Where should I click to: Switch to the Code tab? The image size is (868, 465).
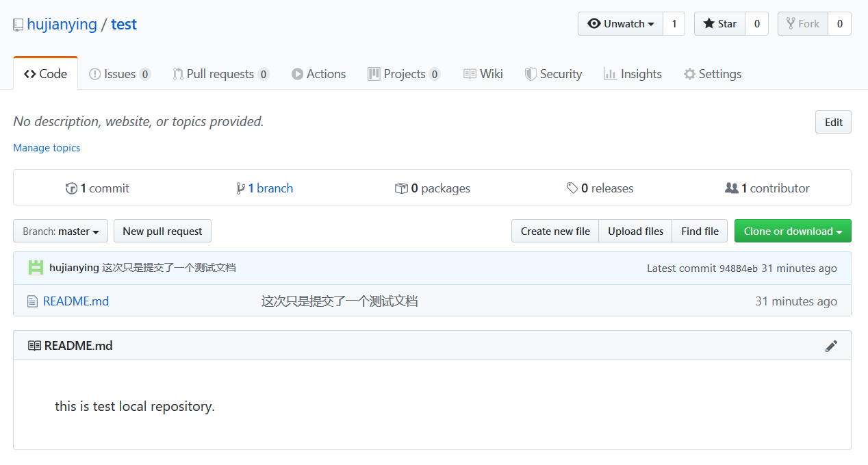(45, 74)
